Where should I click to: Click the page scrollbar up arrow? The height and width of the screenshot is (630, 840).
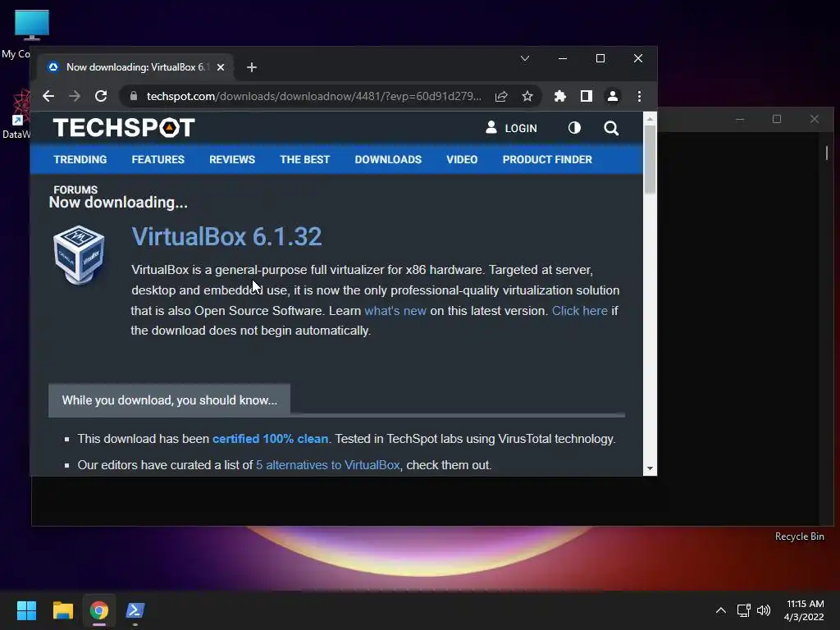click(x=650, y=119)
